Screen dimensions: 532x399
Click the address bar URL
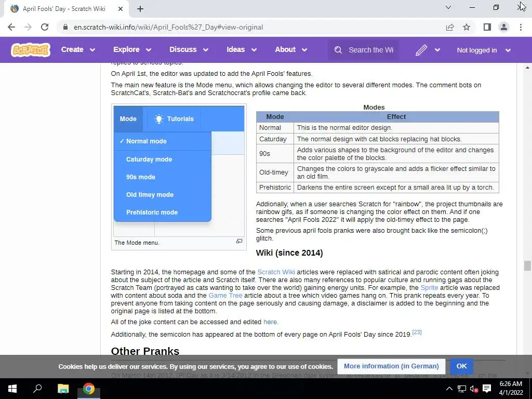[168, 27]
